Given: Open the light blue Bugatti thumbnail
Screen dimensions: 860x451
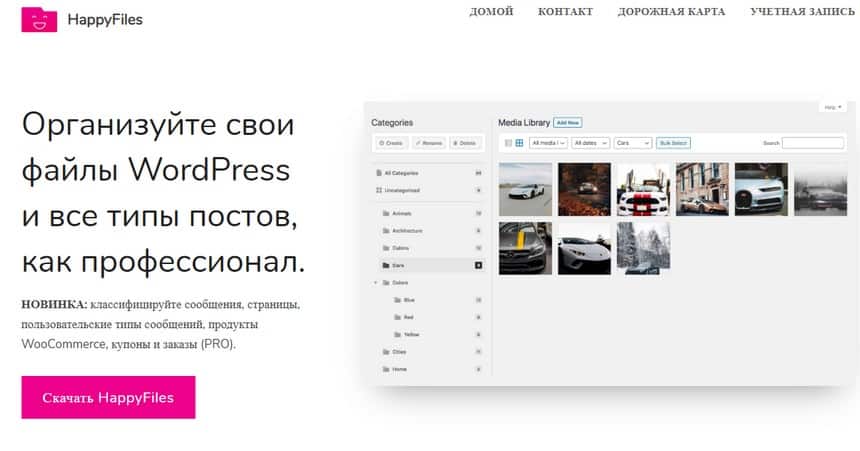Looking at the screenshot, I should point(761,189).
